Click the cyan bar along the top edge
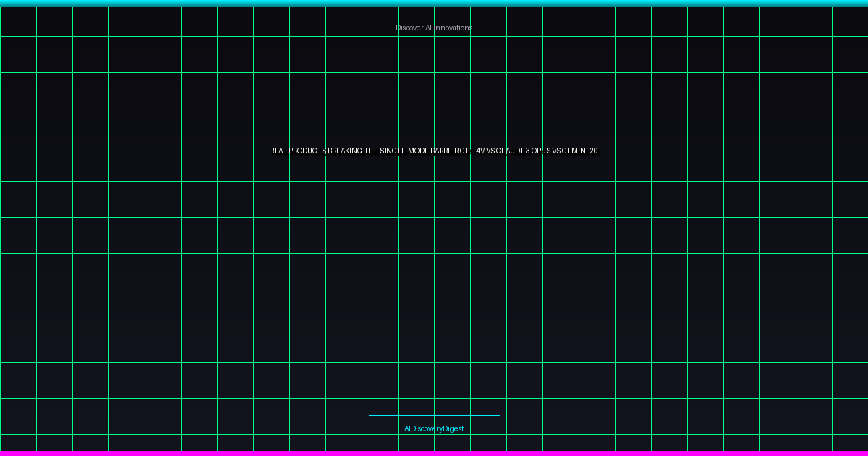Image resolution: width=868 pixels, height=456 pixels. tap(434, 3)
